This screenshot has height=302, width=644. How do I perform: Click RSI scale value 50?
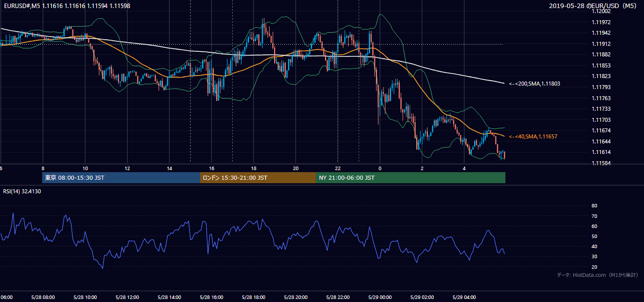point(594,236)
